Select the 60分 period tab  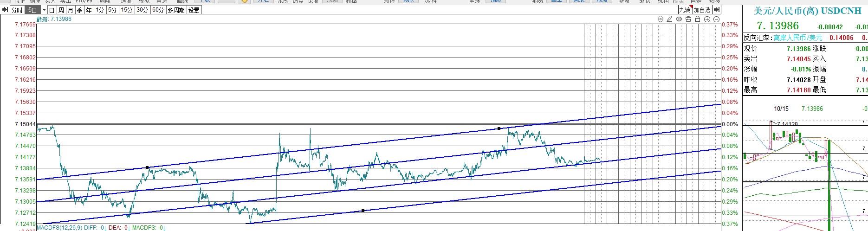tap(158, 10)
